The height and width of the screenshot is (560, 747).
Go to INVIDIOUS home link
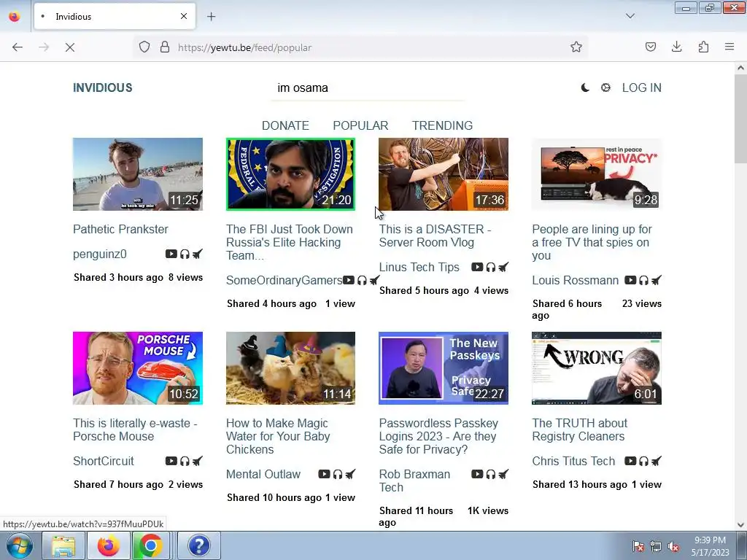[102, 87]
